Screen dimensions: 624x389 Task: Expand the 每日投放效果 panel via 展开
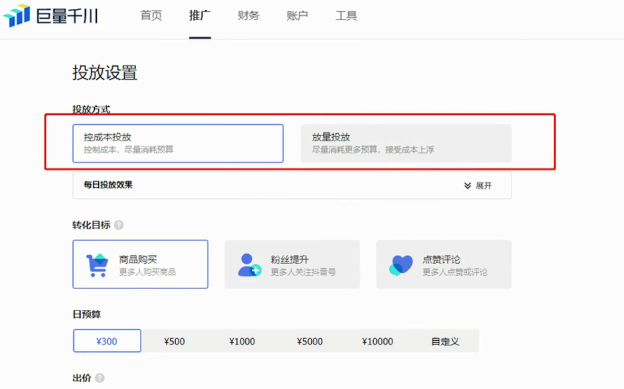point(478,186)
